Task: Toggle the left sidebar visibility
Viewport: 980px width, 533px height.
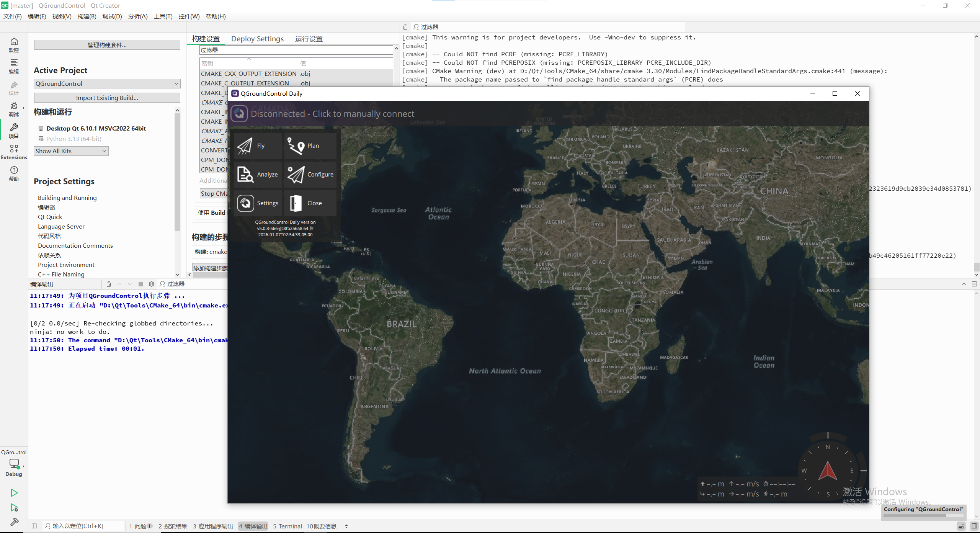Action: [34, 526]
